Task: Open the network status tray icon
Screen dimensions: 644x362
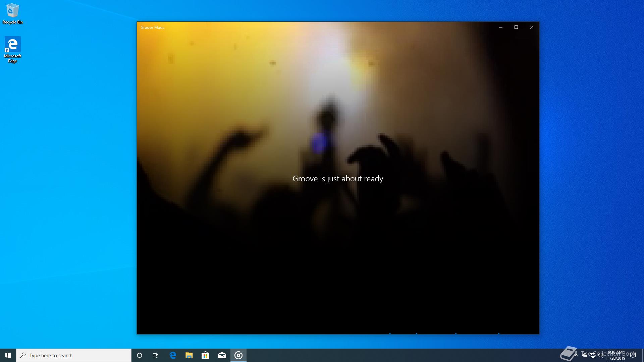Action: [x=593, y=355]
